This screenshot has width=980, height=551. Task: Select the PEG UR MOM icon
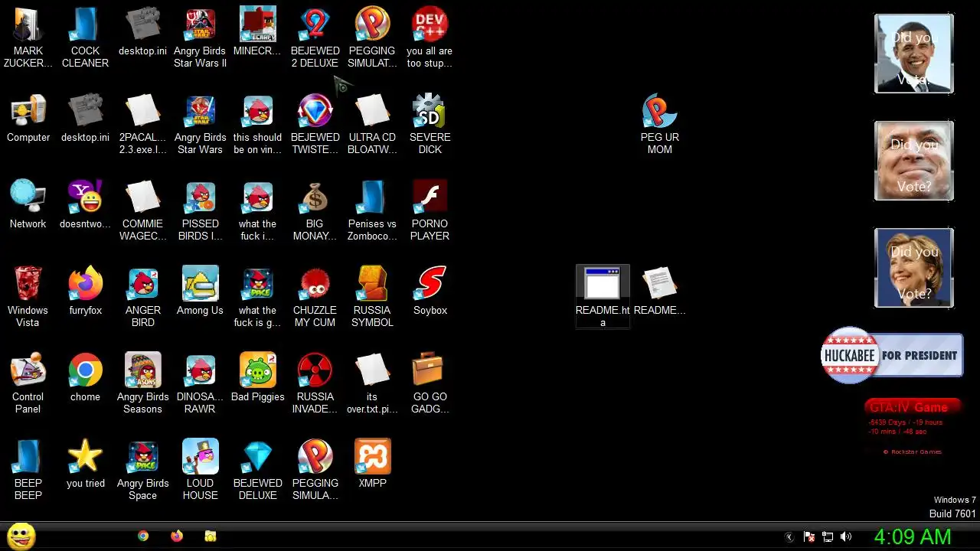click(659, 124)
